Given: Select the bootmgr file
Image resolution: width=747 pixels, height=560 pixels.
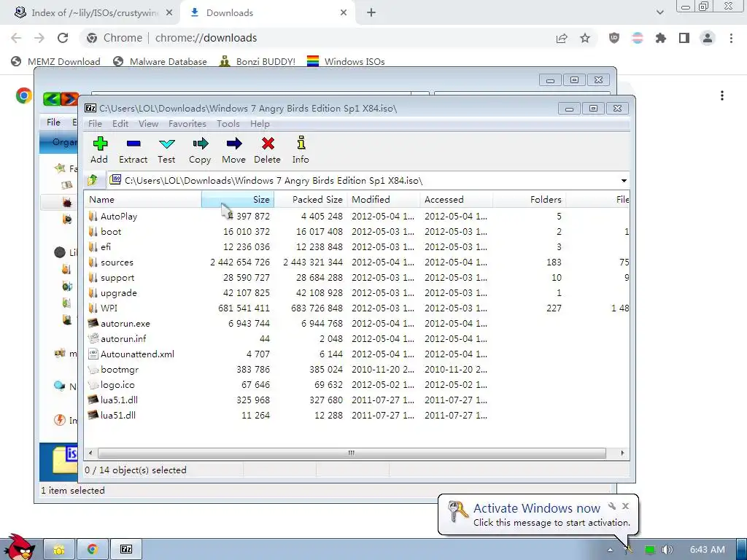Looking at the screenshot, I should click(x=120, y=370).
